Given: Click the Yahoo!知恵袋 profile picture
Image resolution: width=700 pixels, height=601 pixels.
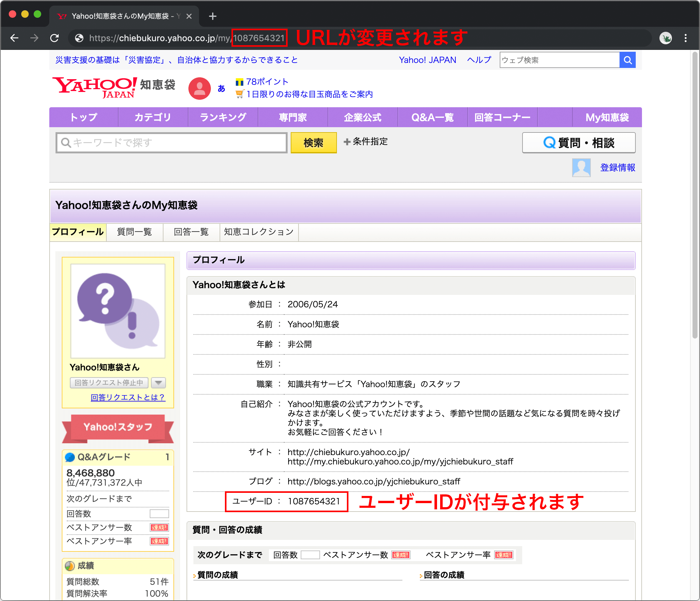Looking at the screenshot, I should click(x=118, y=311).
